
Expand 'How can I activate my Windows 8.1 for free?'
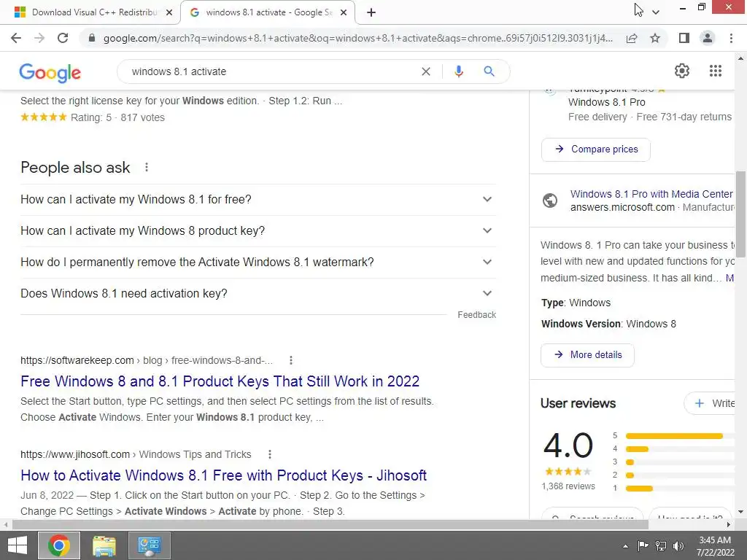pos(258,200)
